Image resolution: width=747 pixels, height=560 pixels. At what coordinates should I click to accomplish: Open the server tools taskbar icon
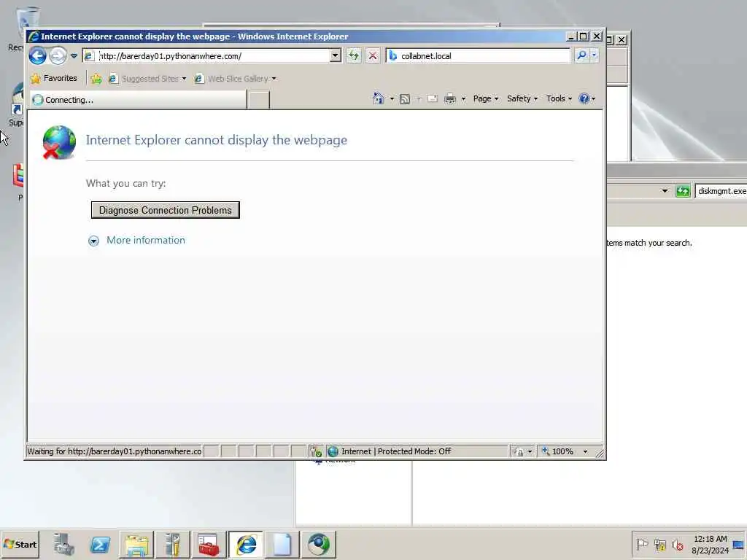[172, 544]
